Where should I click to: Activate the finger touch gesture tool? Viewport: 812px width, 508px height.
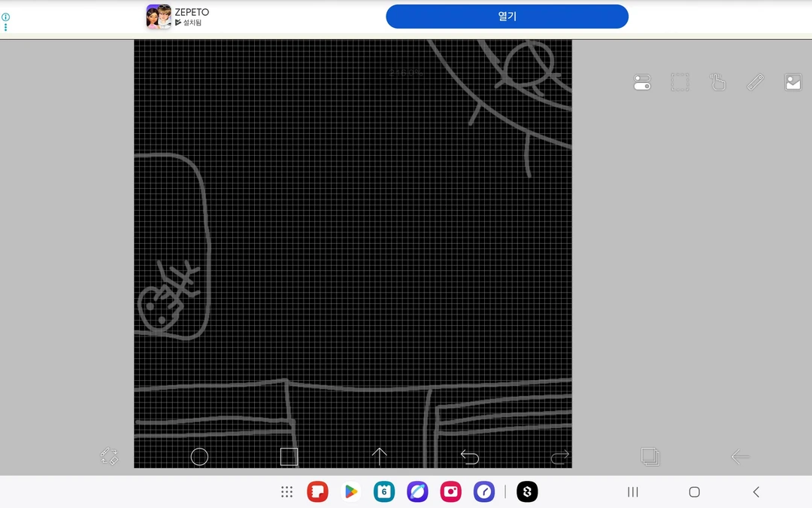(x=717, y=83)
